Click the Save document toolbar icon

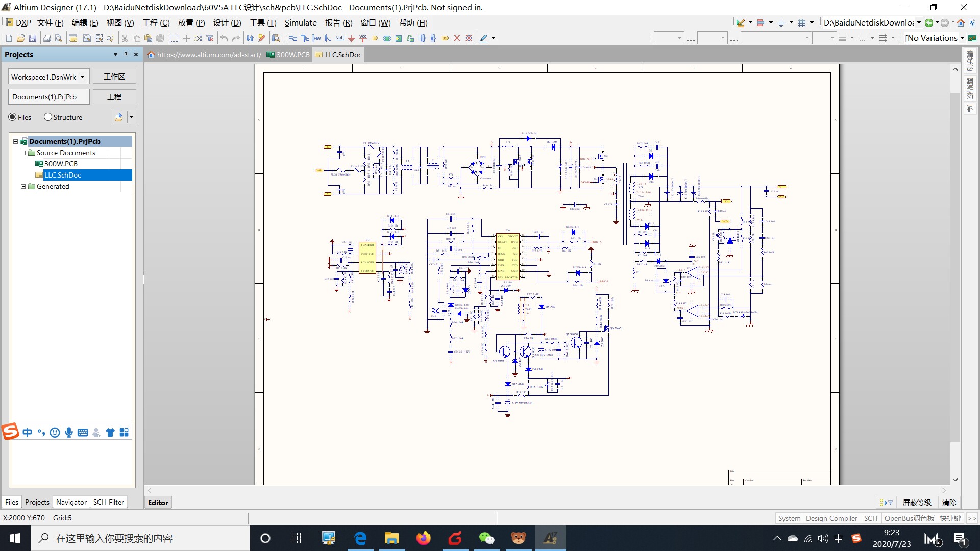[33, 38]
